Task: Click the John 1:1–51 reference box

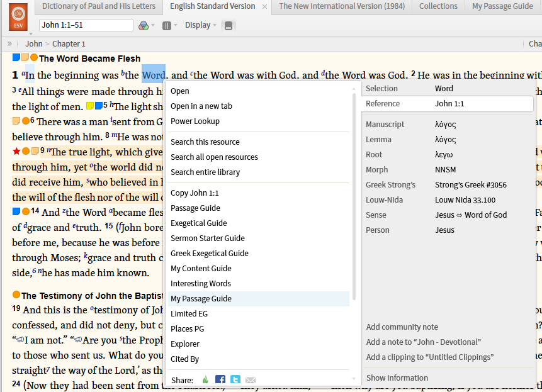Action: 86,25
